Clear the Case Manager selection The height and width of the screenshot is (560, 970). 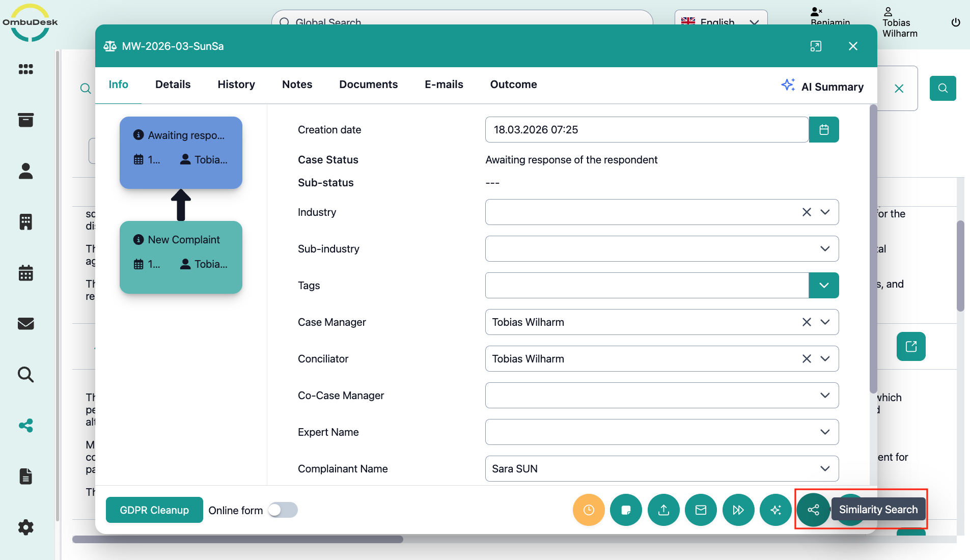[x=807, y=322]
